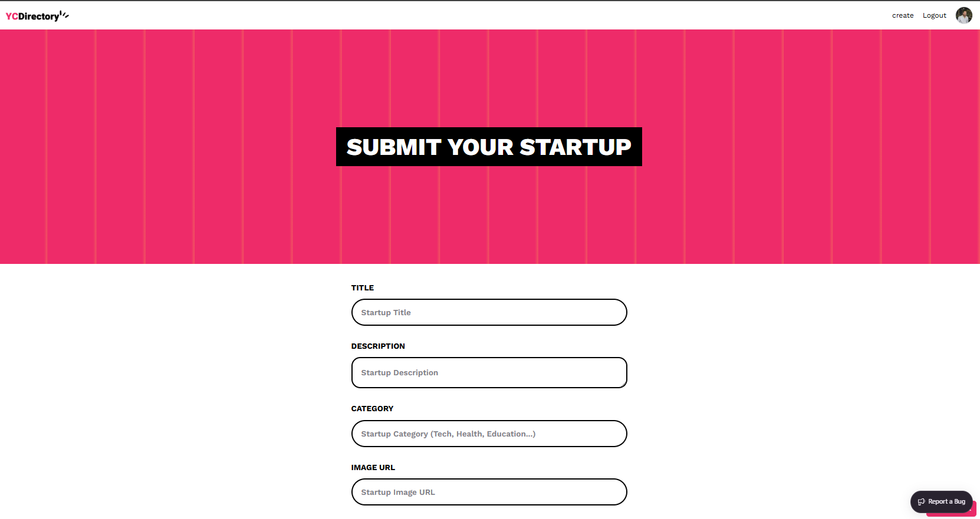Click the TITLE field label
The width and height of the screenshot is (980, 519).
[x=363, y=288]
